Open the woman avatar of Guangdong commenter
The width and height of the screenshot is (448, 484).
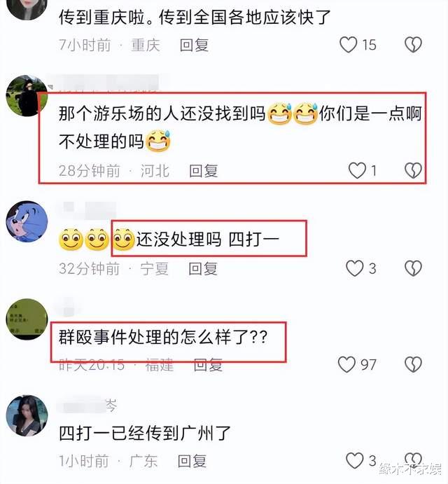[x=27, y=415]
